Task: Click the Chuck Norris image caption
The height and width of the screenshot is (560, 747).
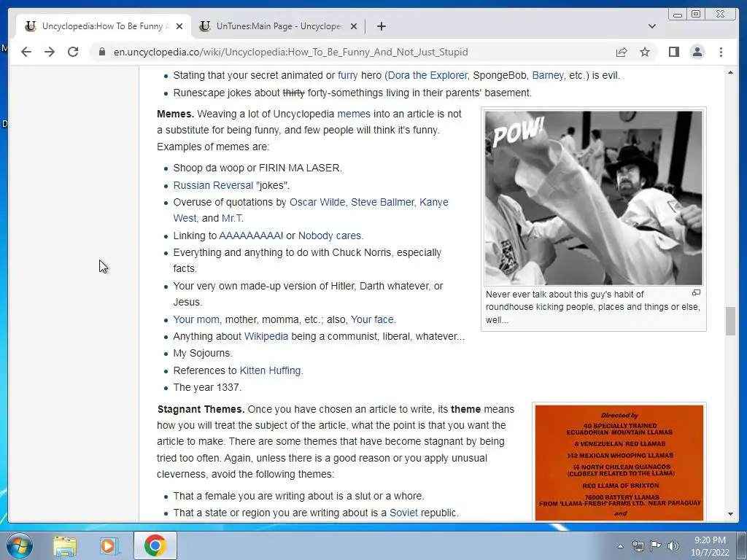Action: click(x=592, y=307)
